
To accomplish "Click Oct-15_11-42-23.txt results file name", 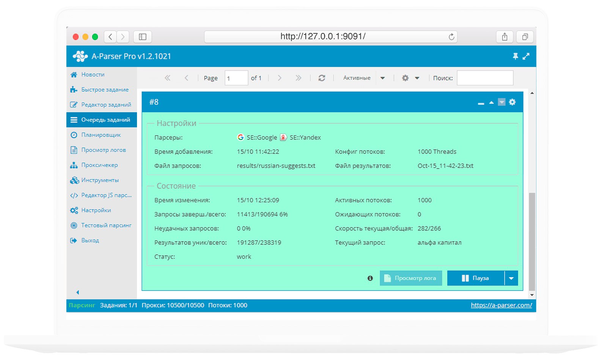I will pyautogui.click(x=445, y=166).
